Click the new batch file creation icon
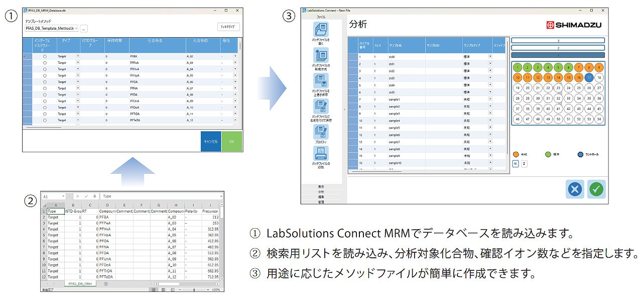 pyautogui.click(x=321, y=56)
